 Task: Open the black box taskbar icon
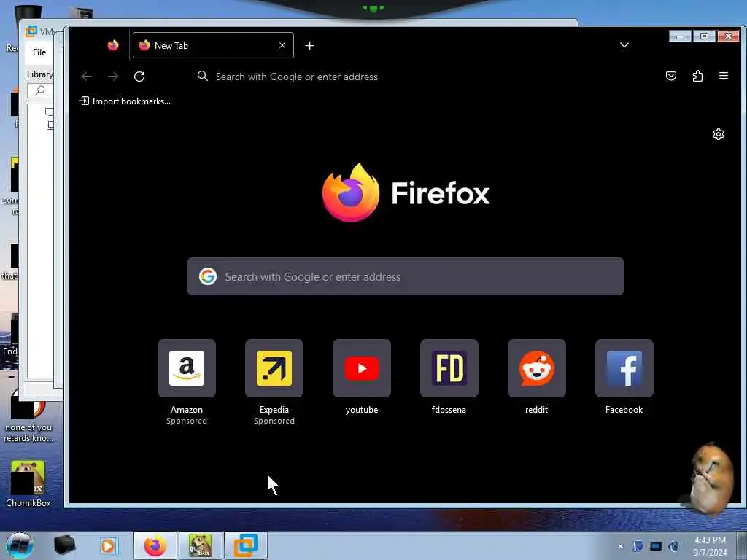pyautogui.click(x=64, y=545)
